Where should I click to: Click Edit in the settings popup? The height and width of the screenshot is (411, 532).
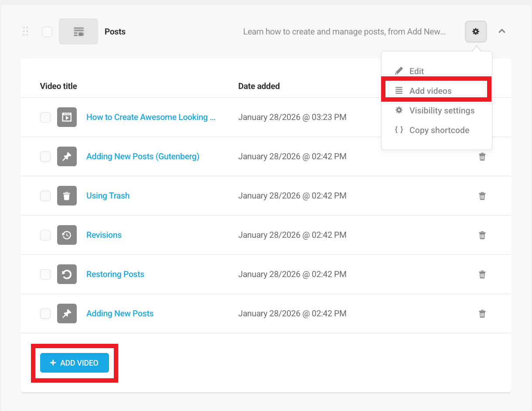coord(416,71)
